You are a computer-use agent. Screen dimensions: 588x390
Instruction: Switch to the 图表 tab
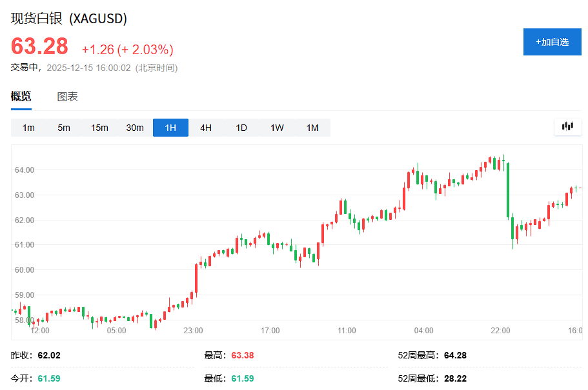[x=67, y=96]
